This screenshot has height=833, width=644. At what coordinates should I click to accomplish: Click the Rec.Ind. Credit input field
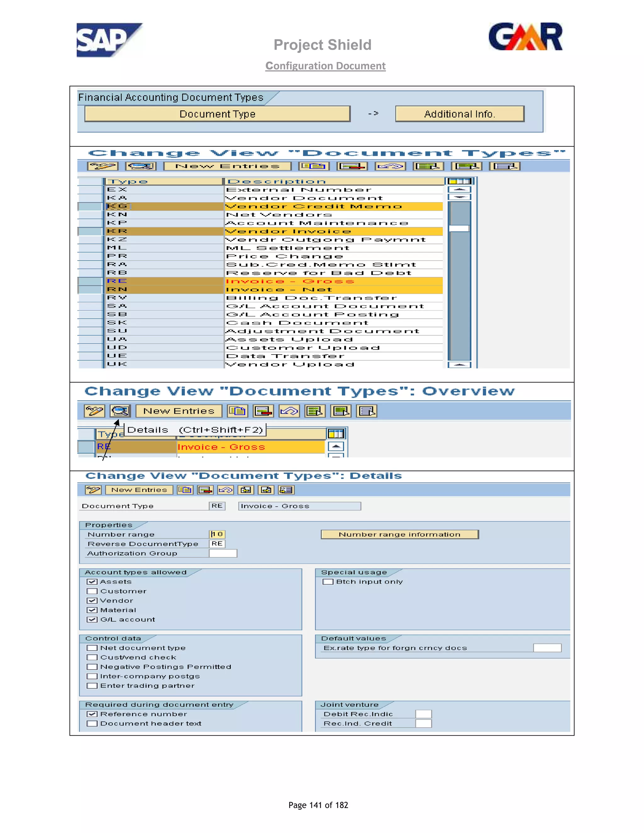424,724
